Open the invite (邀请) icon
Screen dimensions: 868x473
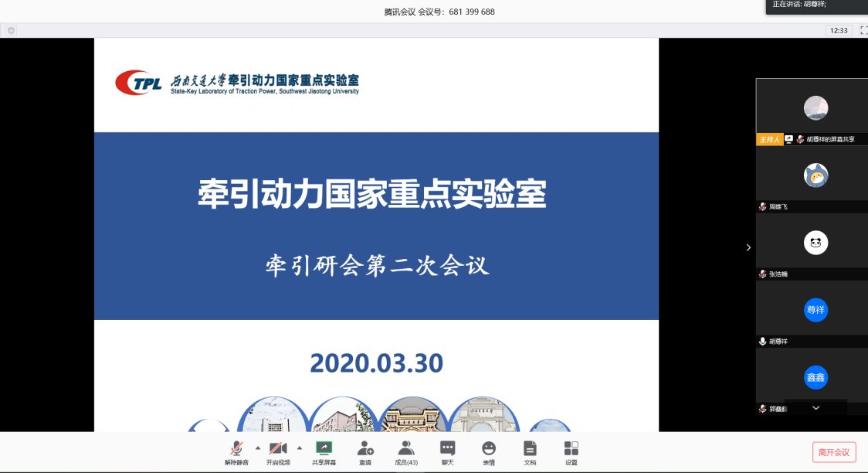pyautogui.click(x=365, y=451)
